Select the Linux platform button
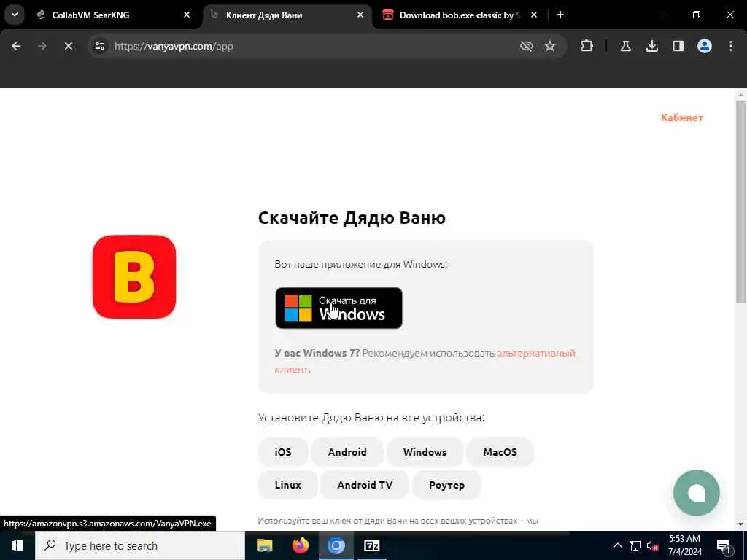 pyautogui.click(x=287, y=485)
